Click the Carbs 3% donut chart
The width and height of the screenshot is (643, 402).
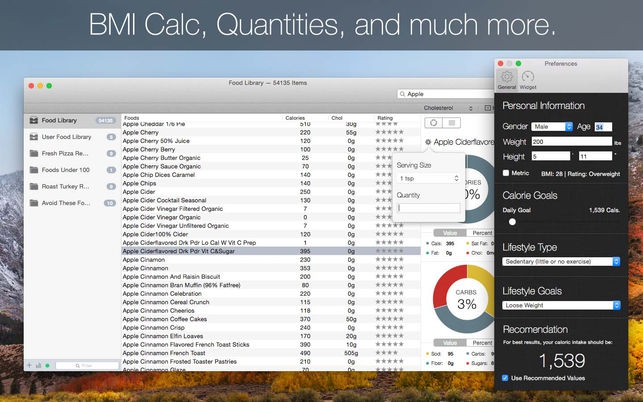coord(464,299)
